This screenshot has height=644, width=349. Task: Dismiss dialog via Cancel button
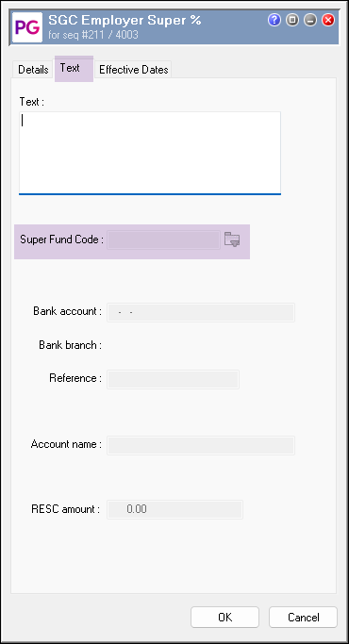304,618
